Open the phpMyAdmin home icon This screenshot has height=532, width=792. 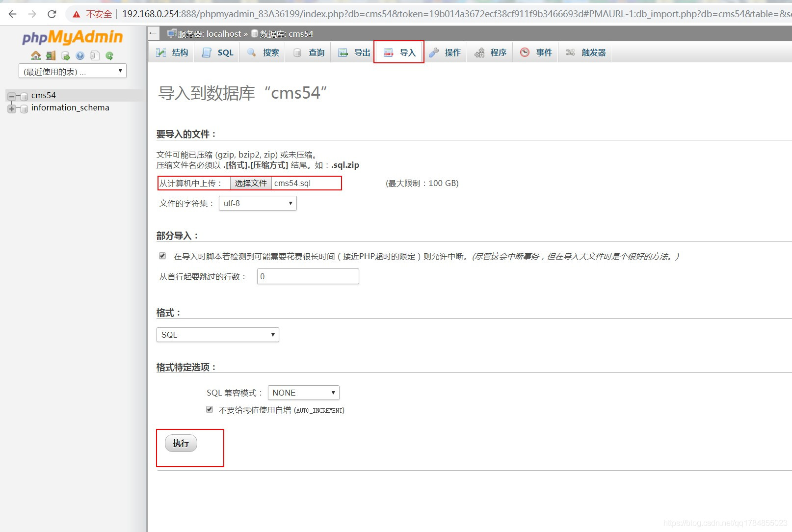click(36, 55)
